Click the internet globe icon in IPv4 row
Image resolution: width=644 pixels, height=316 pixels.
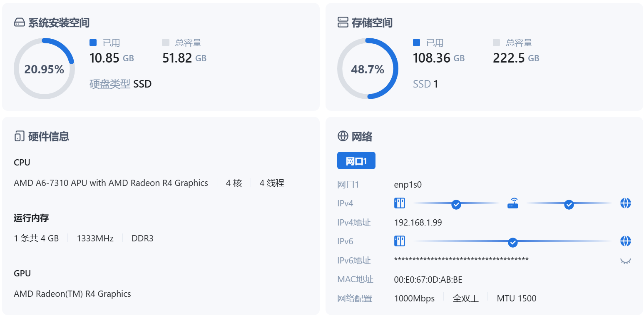(x=625, y=203)
